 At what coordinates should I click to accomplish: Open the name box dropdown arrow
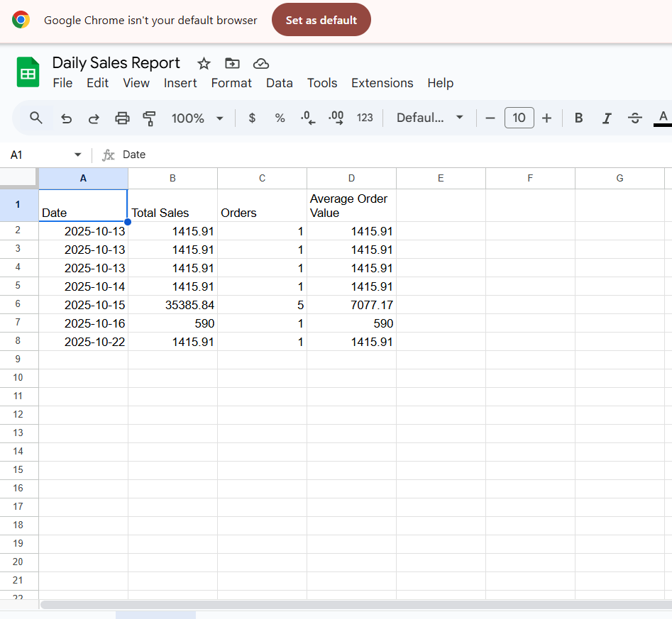(x=77, y=155)
